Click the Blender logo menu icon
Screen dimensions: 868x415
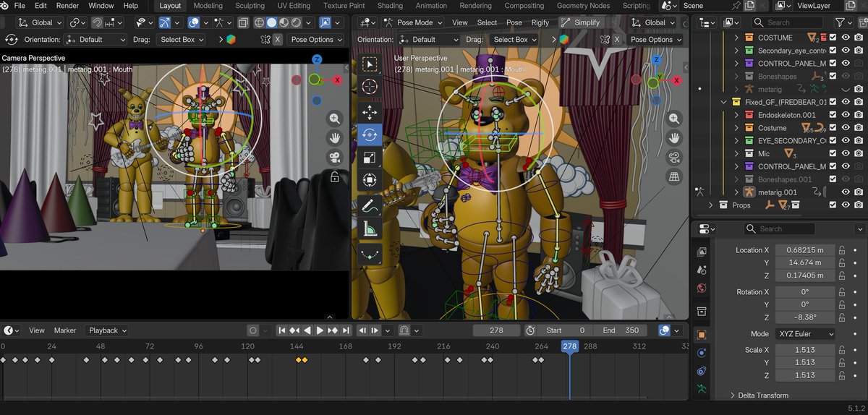tap(5, 5)
